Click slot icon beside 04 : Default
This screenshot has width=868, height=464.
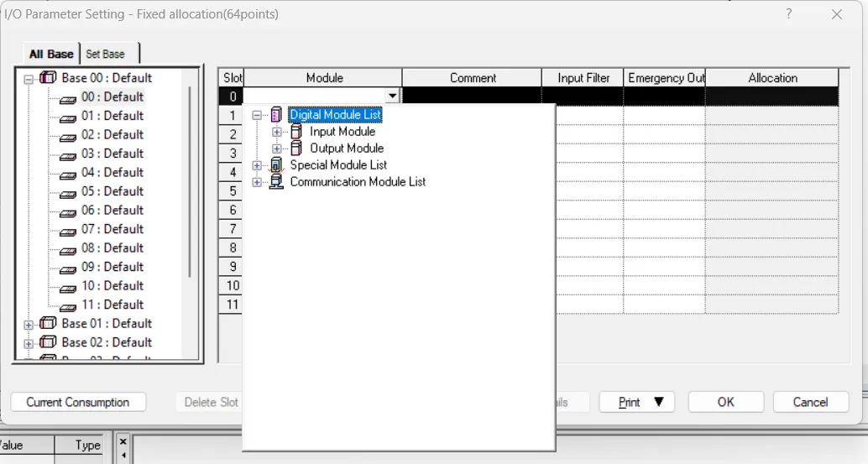67,175
